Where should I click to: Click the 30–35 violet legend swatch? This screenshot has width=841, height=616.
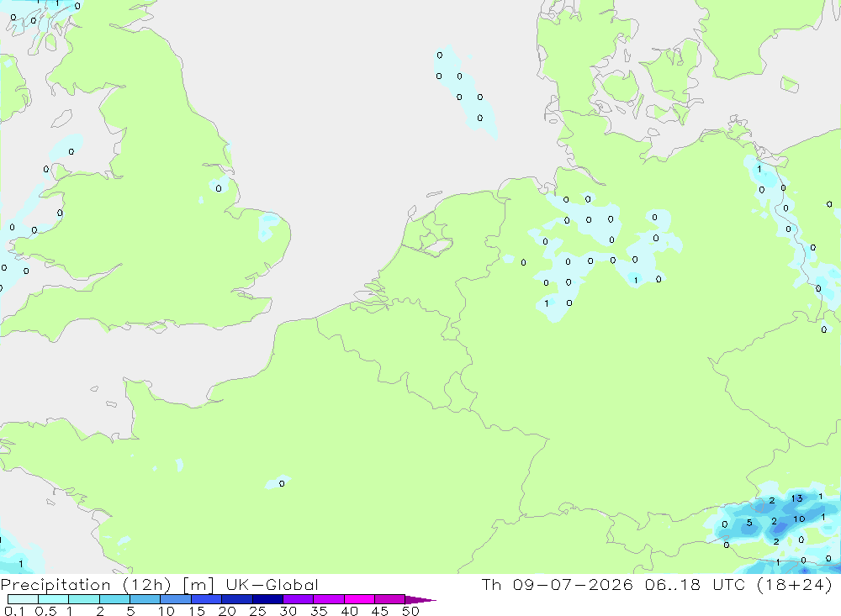tap(298, 599)
